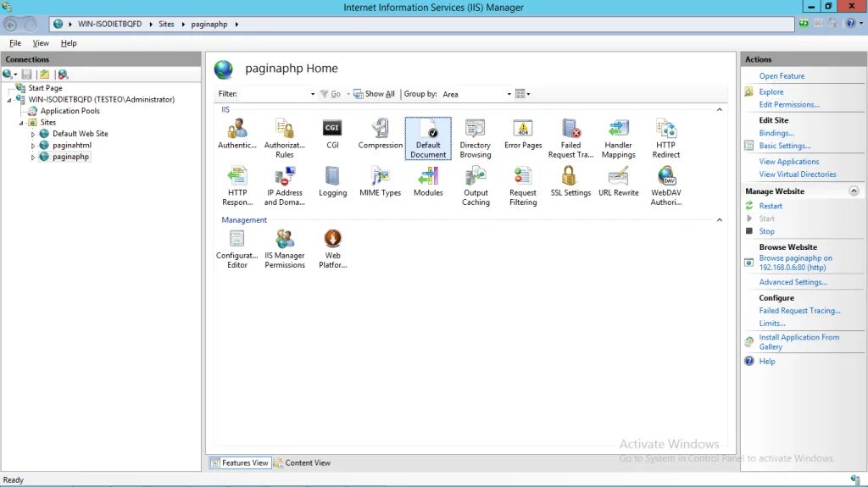The height and width of the screenshot is (487, 868).
Task: Select the Default Document icon
Action: [428, 138]
